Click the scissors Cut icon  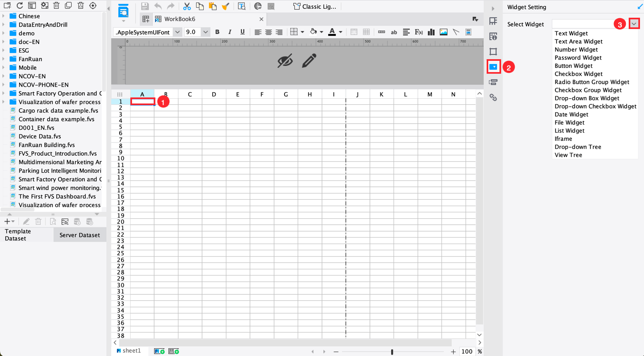point(187,6)
